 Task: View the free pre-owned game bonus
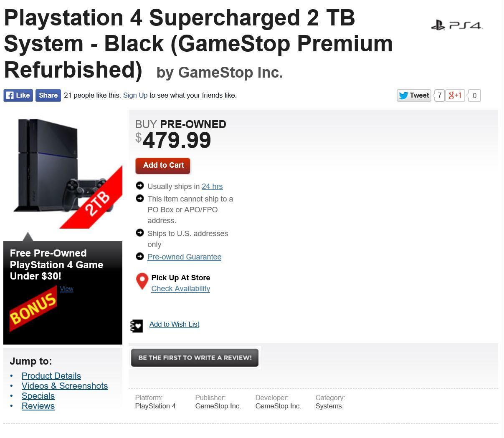click(66, 289)
